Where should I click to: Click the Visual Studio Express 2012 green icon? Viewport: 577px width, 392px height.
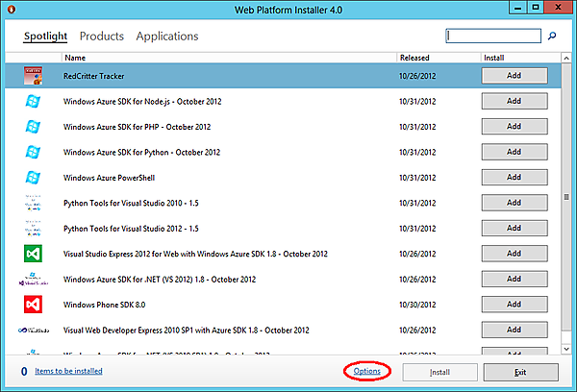(32, 254)
